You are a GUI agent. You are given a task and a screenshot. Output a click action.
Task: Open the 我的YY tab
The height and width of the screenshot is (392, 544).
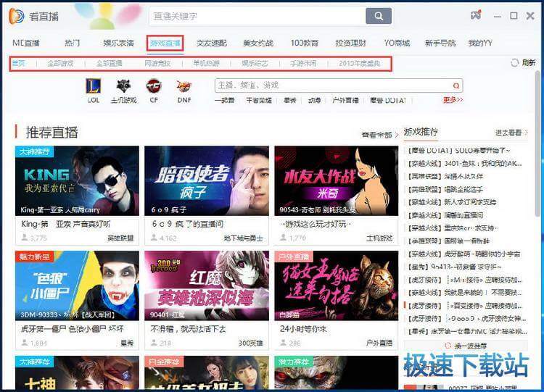click(480, 43)
